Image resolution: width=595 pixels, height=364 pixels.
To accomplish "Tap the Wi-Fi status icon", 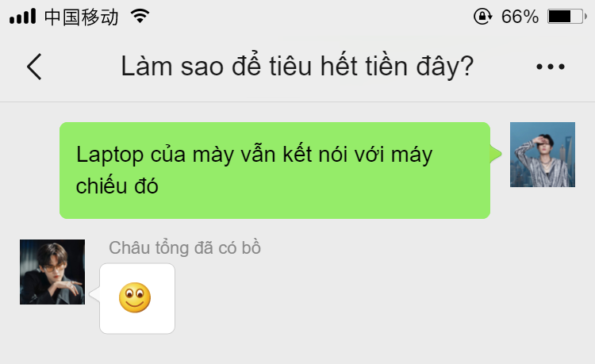I will (140, 17).
